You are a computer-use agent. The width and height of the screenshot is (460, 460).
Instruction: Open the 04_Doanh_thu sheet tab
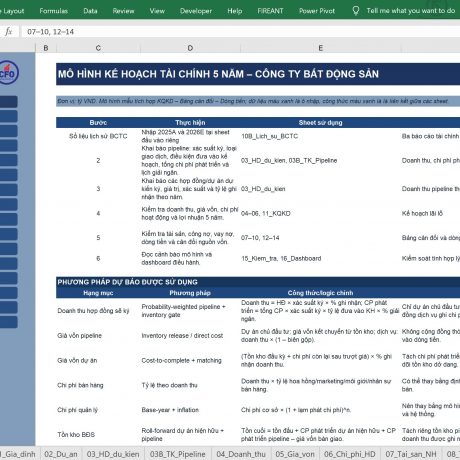point(241,454)
